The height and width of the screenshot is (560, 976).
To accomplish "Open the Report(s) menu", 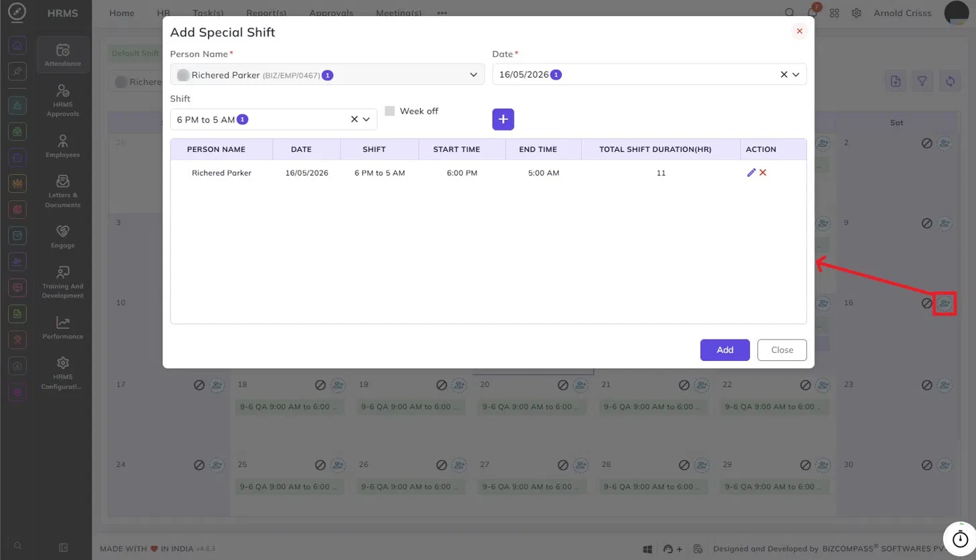I will click(266, 13).
